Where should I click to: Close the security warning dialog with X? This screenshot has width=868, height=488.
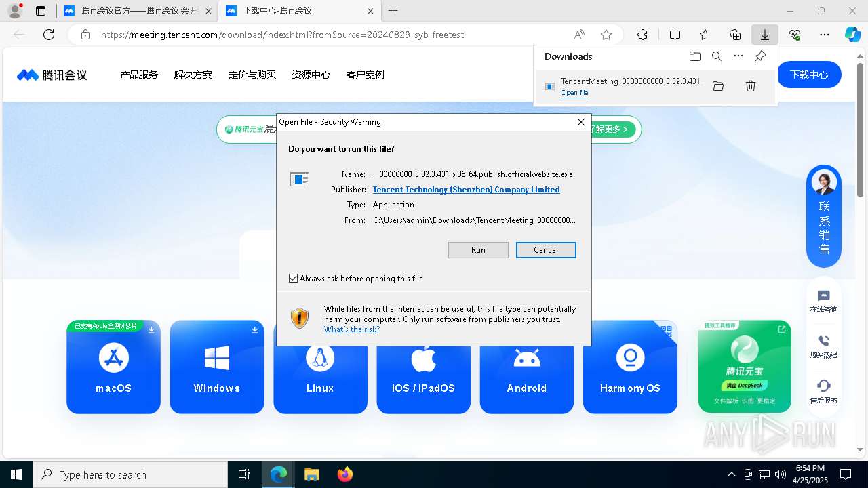[580, 122]
